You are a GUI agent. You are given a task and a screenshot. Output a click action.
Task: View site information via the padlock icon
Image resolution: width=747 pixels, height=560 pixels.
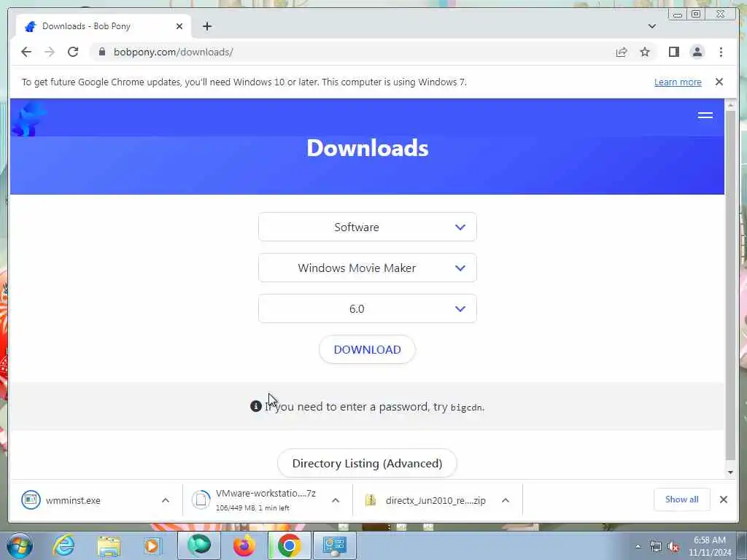[102, 52]
